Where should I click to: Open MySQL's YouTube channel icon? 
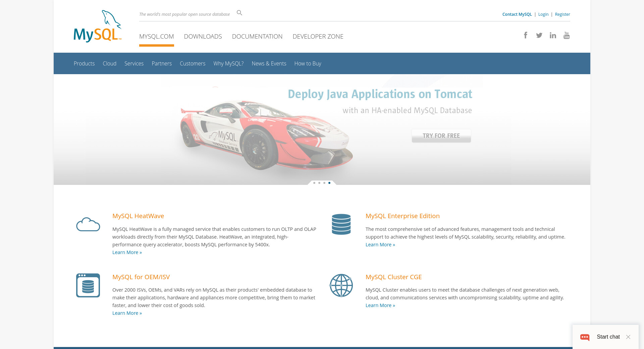tap(567, 35)
